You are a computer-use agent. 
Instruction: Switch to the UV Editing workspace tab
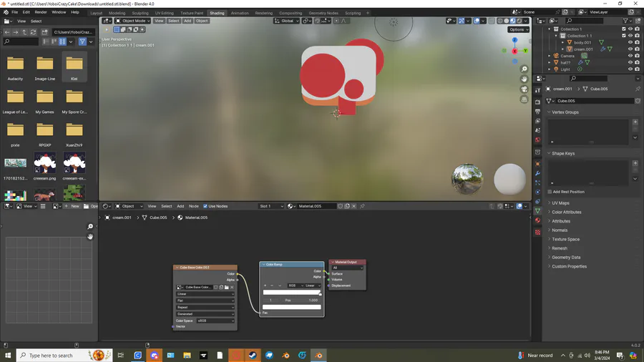point(164,13)
